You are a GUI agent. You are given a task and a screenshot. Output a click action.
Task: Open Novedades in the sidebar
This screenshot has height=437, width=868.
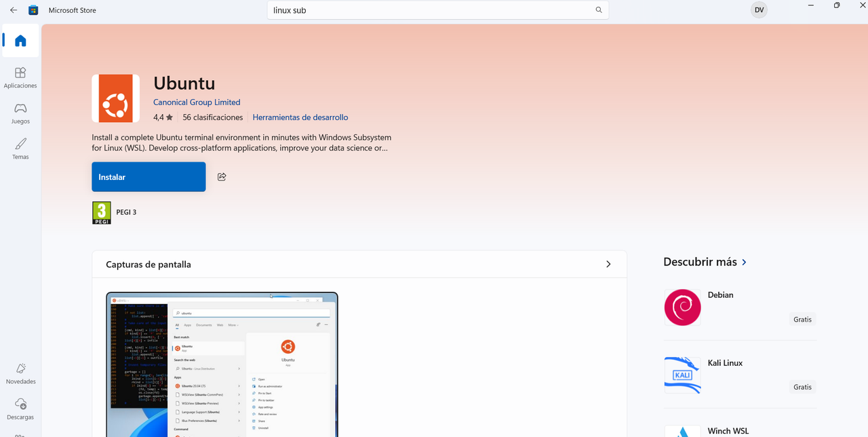20,373
